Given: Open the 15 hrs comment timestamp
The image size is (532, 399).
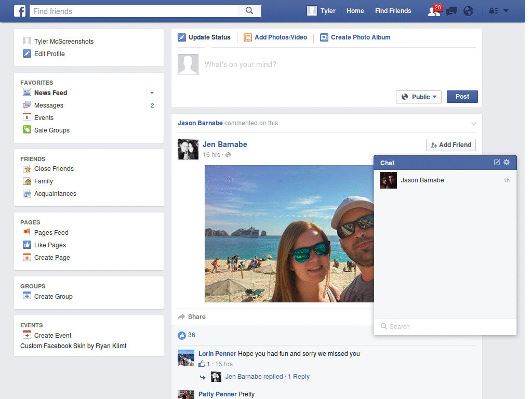Looking at the screenshot, I should click(x=224, y=364).
